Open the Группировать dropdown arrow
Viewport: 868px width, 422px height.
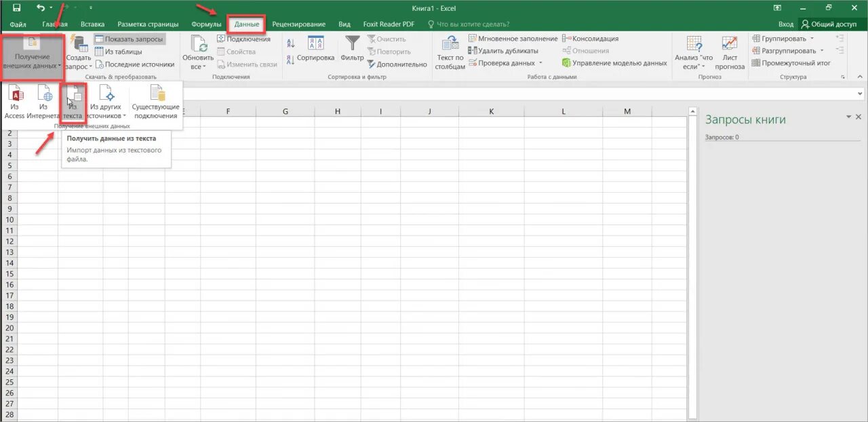pyautogui.click(x=813, y=39)
